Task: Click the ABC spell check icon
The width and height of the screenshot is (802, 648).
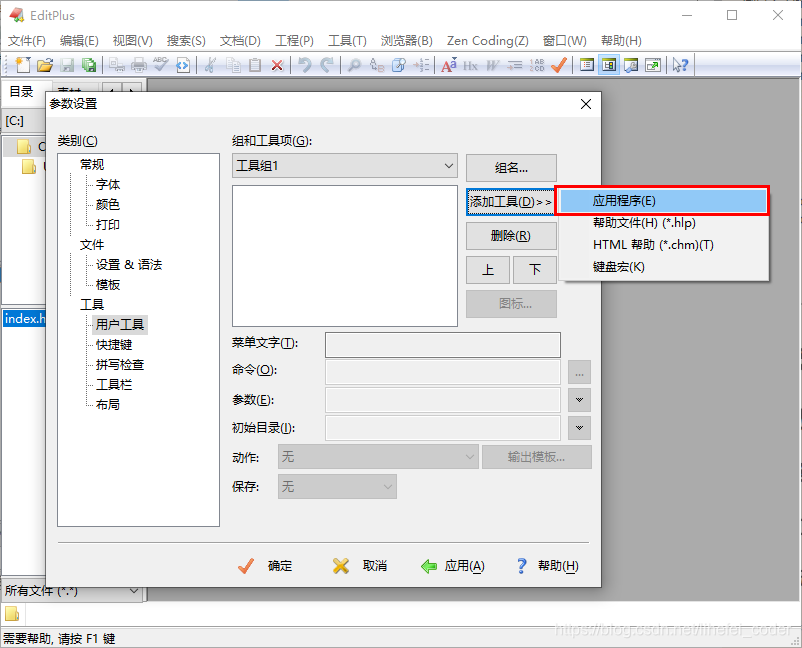Action: click(x=161, y=65)
